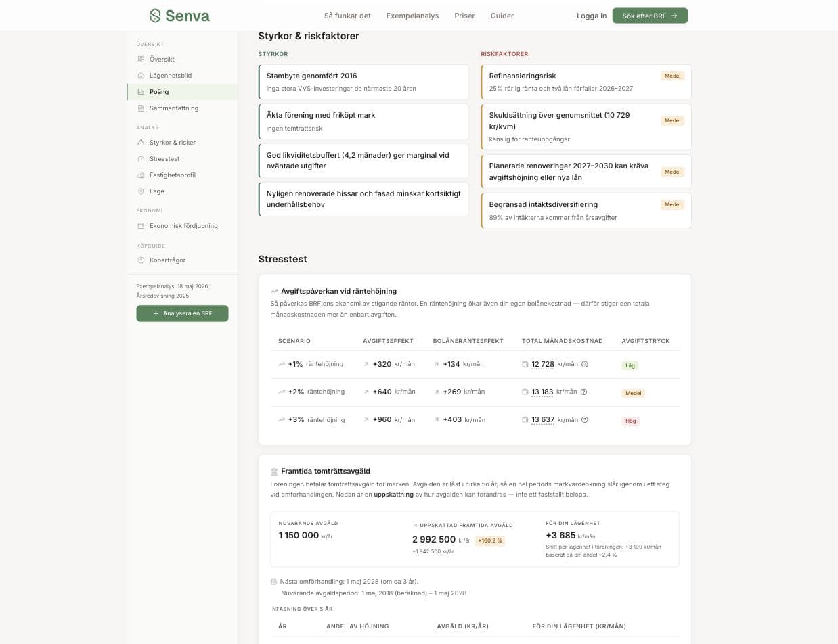
Task: Click the Styrkor & risker warning icon
Action: tap(141, 143)
